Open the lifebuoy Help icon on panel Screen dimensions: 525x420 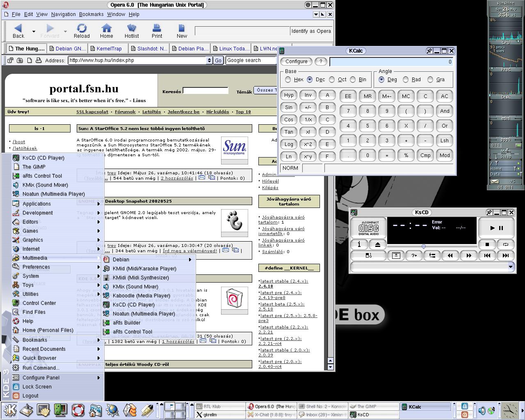point(78,410)
